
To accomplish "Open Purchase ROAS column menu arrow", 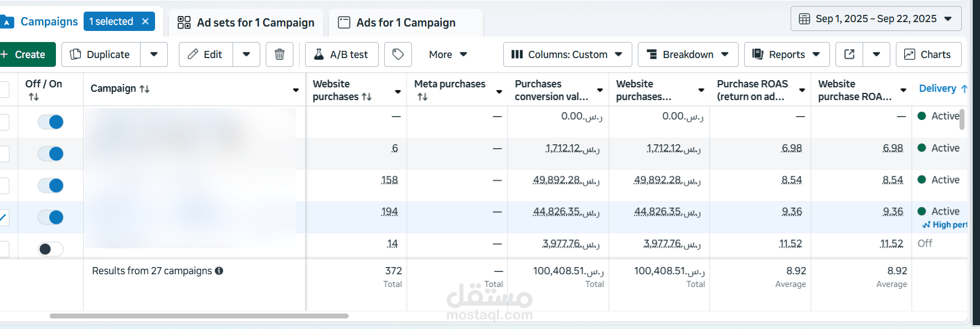I will (802, 90).
